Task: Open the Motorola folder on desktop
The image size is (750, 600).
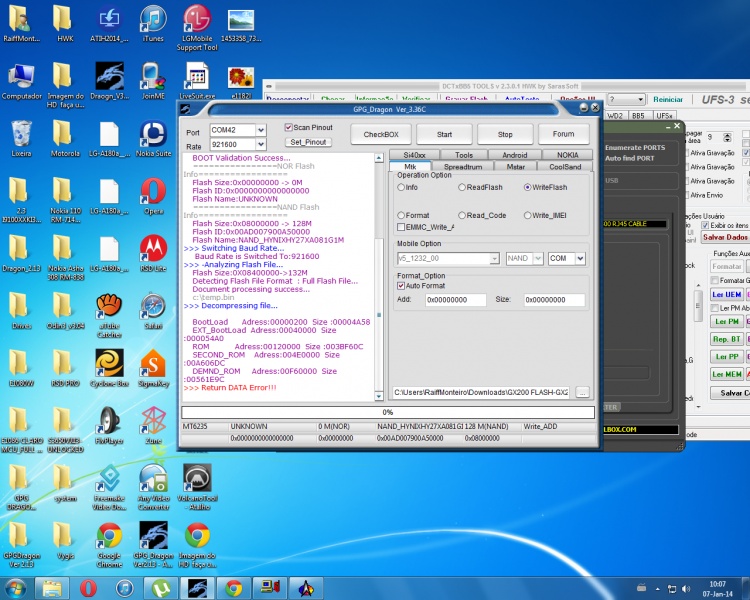Action: (x=65, y=139)
